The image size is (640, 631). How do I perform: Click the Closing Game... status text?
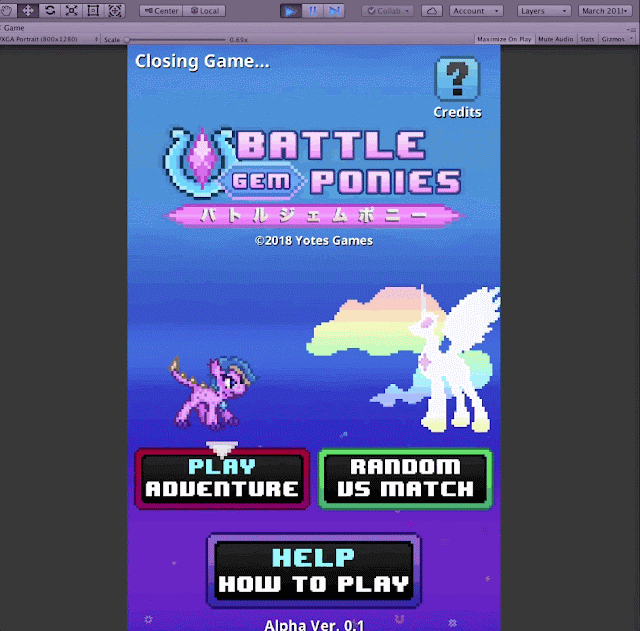(202, 62)
